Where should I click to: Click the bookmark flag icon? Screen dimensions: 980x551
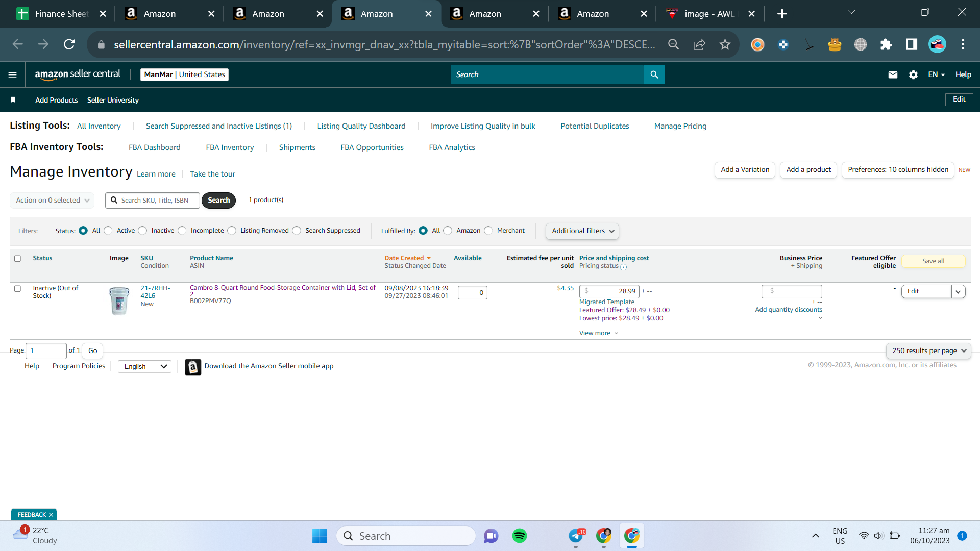click(x=13, y=100)
